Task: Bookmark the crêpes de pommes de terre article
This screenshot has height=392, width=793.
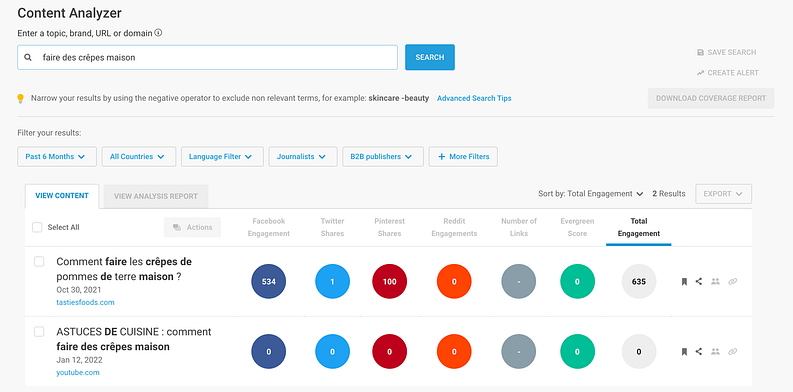Action: coord(684,282)
